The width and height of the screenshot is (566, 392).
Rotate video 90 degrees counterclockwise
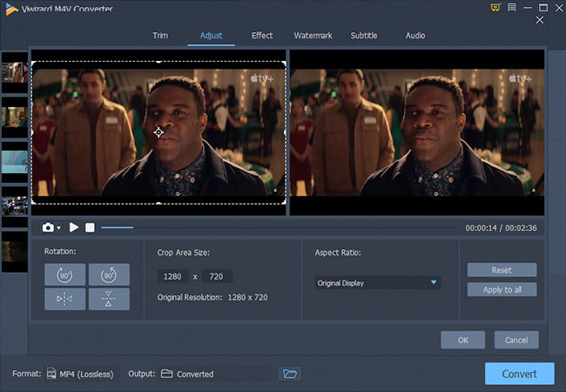pos(109,275)
